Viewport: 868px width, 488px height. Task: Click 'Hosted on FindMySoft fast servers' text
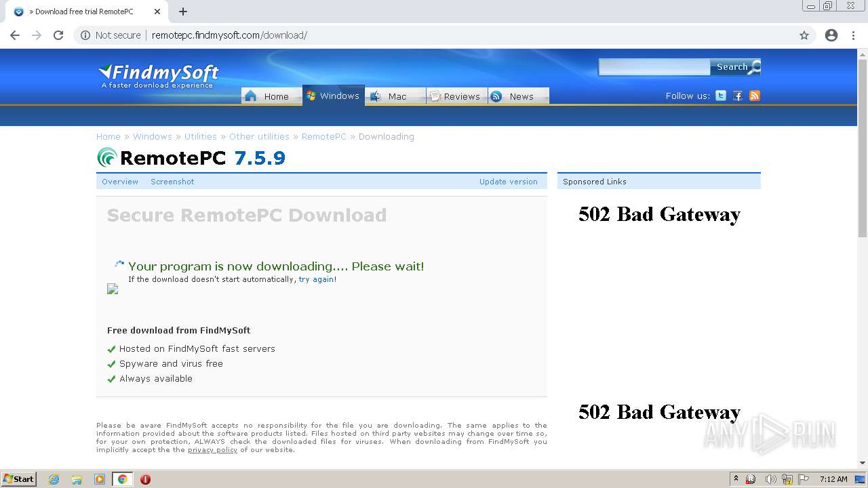click(x=197, y=349)
